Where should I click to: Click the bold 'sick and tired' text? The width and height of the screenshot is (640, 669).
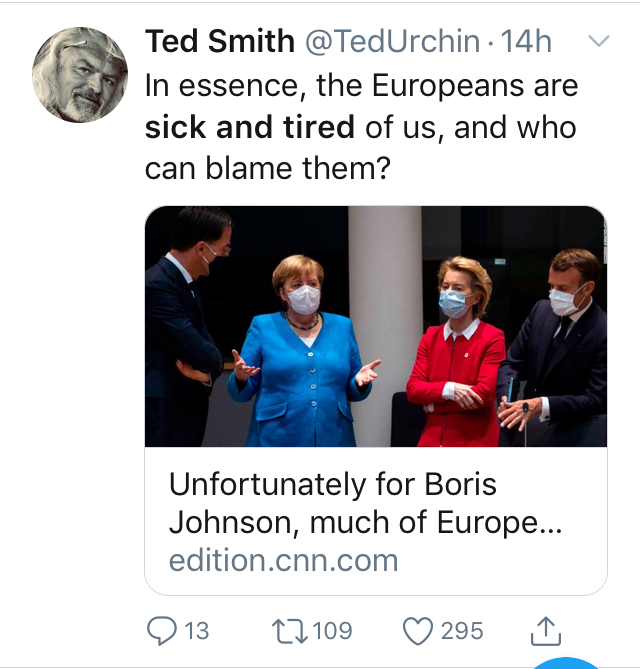click(250, 127)
